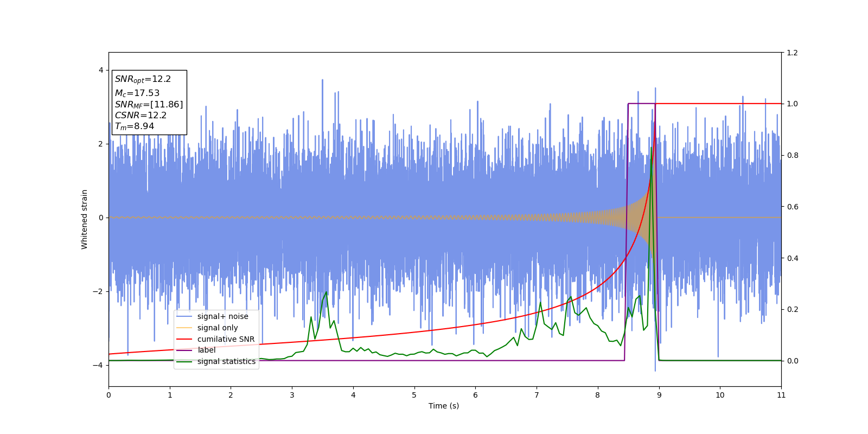Click the right y-axis tick label 1.2
868x434 pixels.
tap(793, 53)
